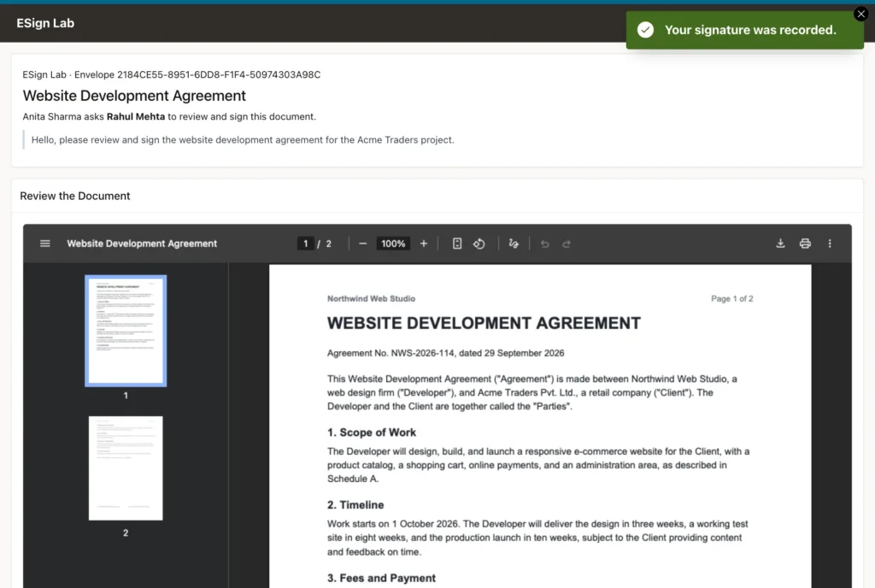
Task: Download the agreement PDF
Action: click(781, 244)
